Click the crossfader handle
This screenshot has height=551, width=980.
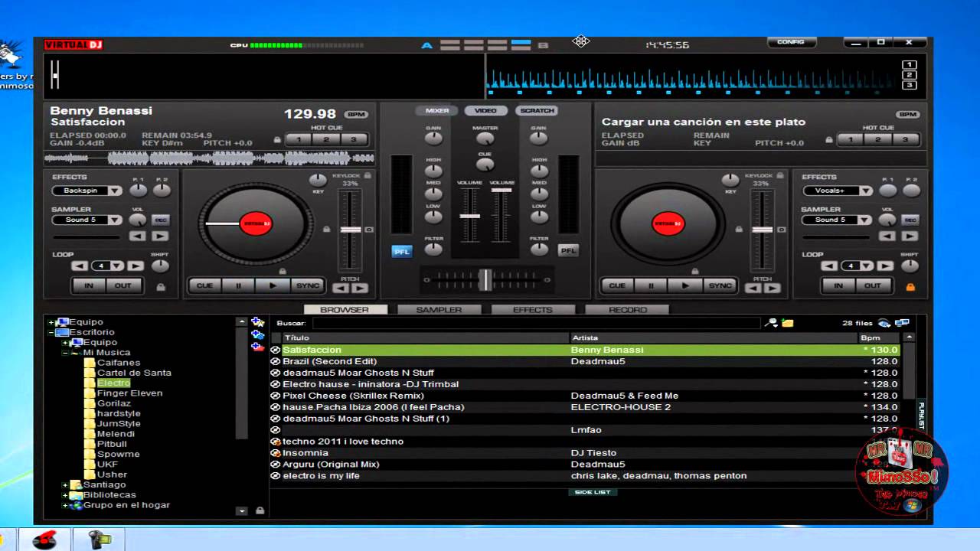(485, 279)
